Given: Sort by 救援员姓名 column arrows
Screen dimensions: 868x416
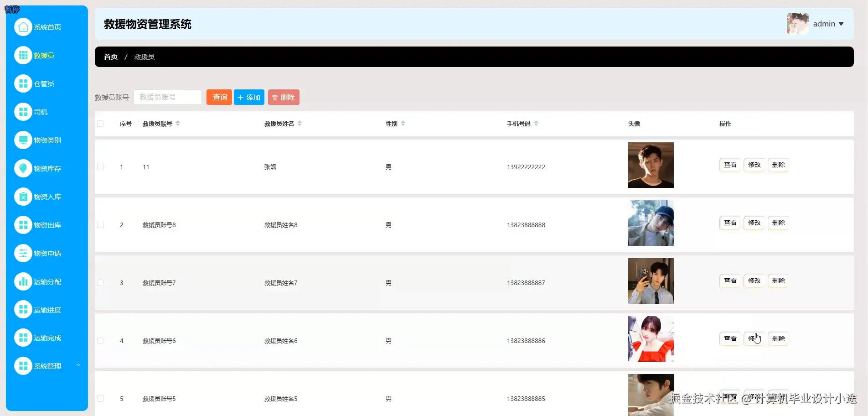Looking at the screenshot, I should [300, 124].
